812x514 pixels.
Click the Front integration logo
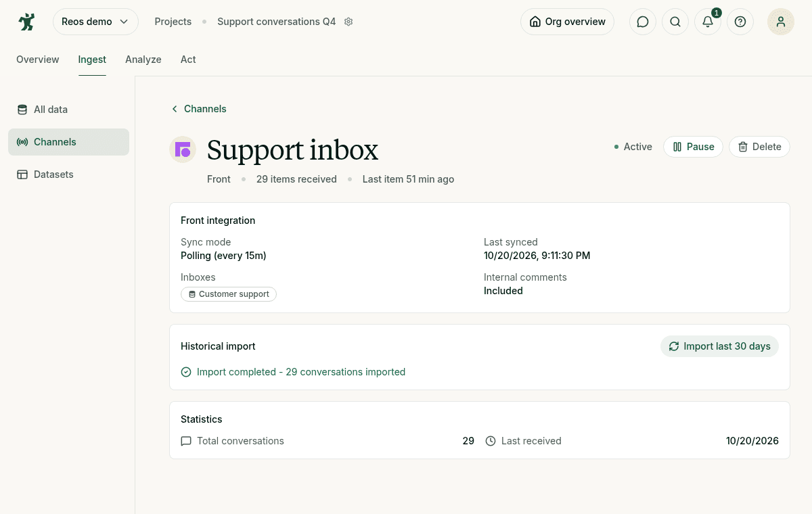point(183,149)
